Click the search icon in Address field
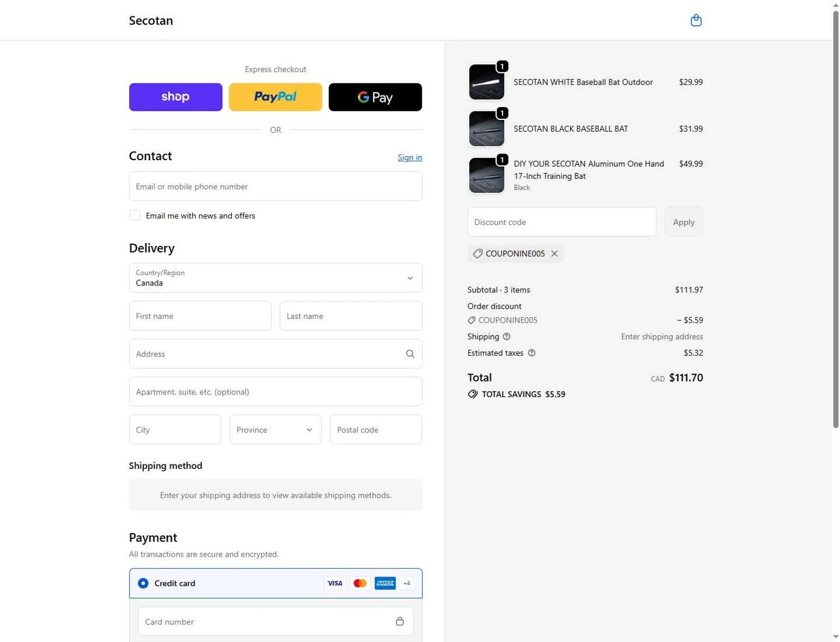Image resolution: width=840 pixels, height=642 pixels. pos(410,354)
